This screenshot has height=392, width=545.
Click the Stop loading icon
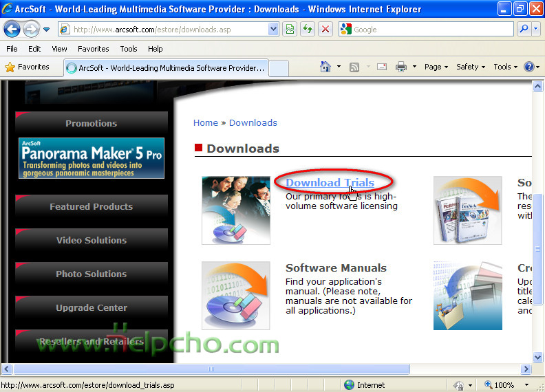(x=325, y=30)
